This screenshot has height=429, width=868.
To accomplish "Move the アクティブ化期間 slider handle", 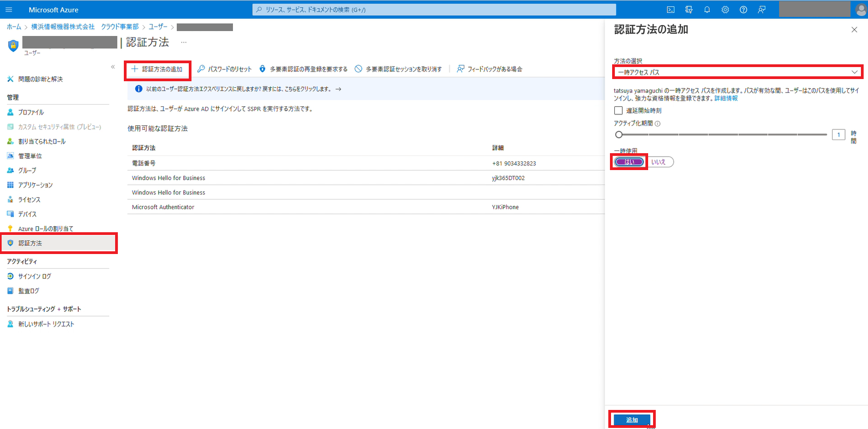I will [x=619, y=135].
